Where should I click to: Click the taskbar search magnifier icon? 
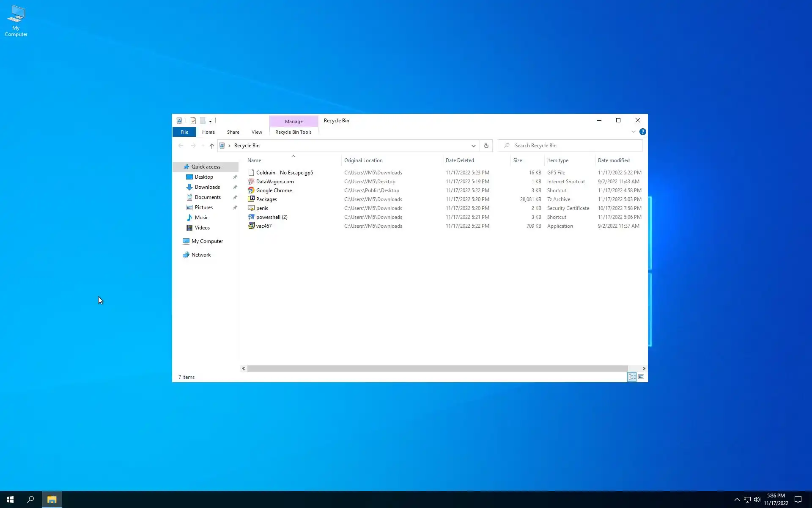pos(30,500)
